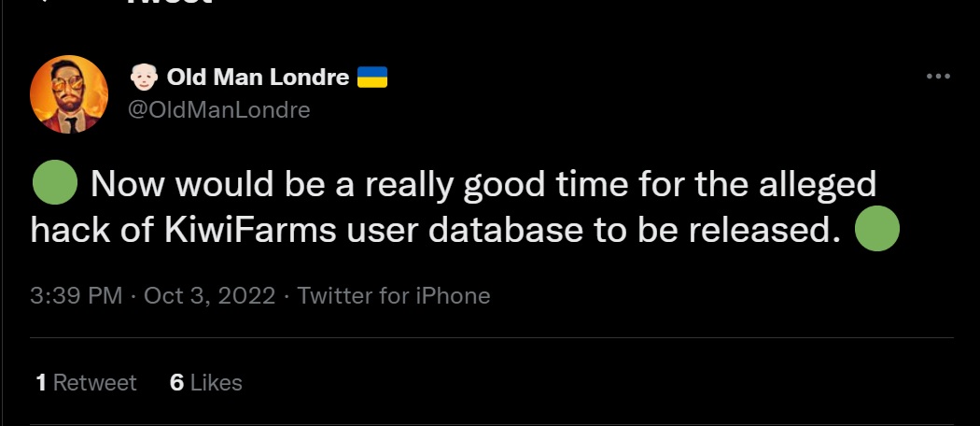980x426 pixels.
Task: Click the green circle emoji after "released."
Action: click(876, 231)
